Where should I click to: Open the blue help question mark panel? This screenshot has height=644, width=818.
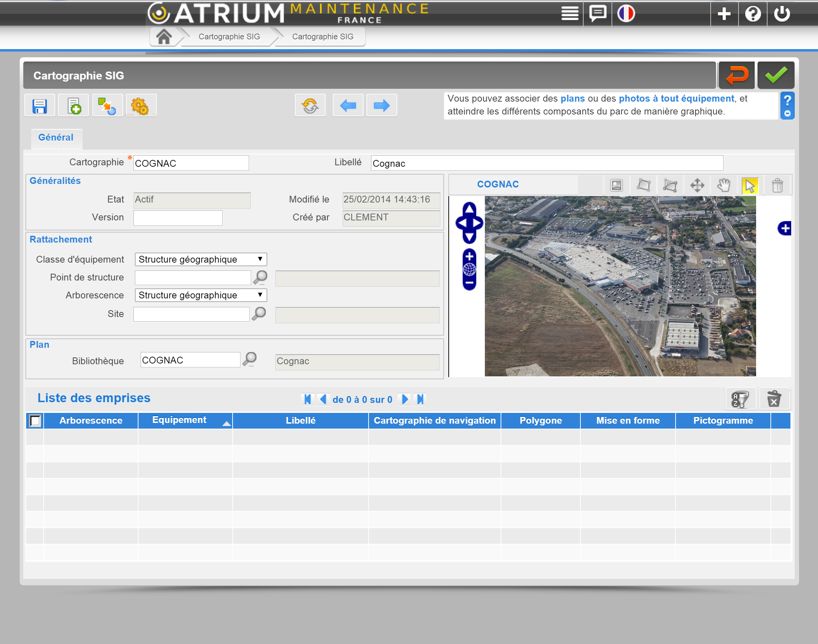[x=787, y=106]
